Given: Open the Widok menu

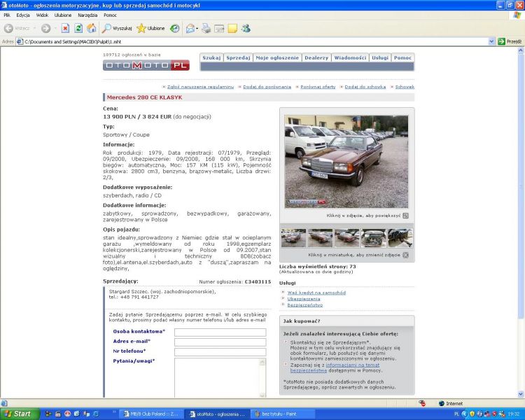Looking at the screenshot, I should click(42, 15).
